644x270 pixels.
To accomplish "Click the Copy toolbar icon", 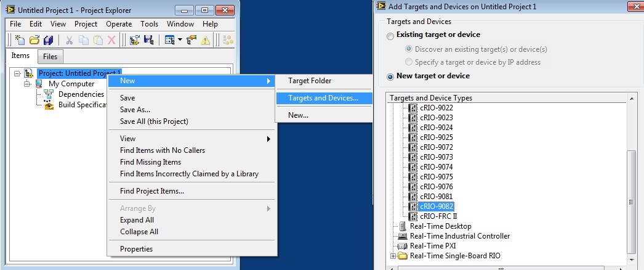I will (x=83, y=40).
